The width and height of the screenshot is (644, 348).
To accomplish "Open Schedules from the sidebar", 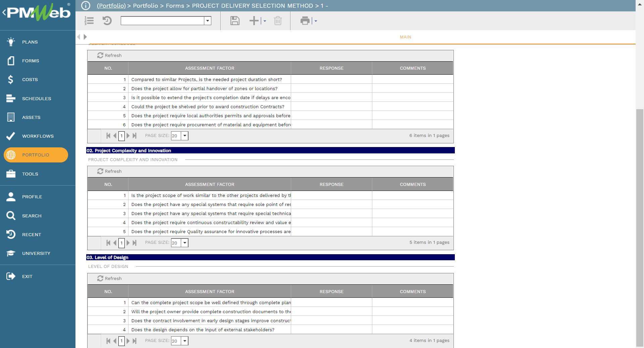I will coord(37,98).
